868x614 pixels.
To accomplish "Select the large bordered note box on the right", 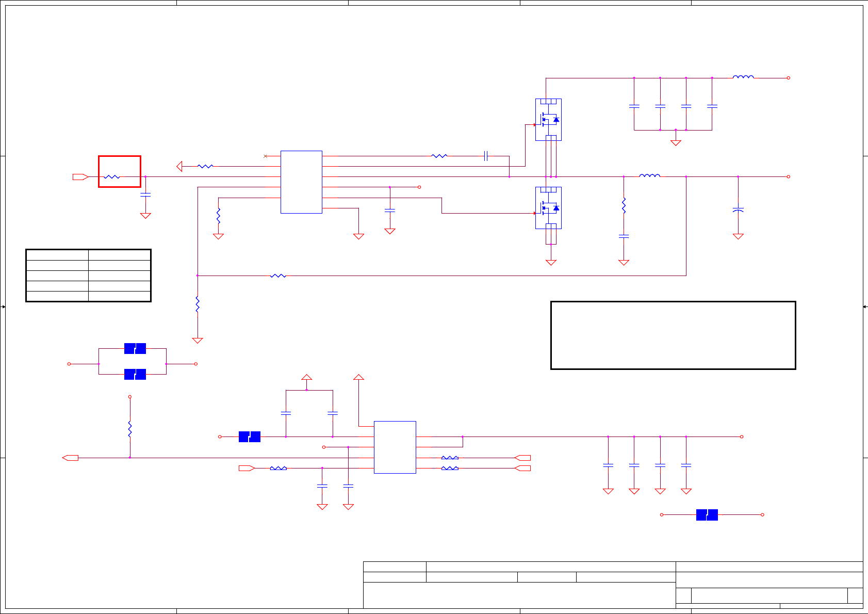I will [673, 335].
